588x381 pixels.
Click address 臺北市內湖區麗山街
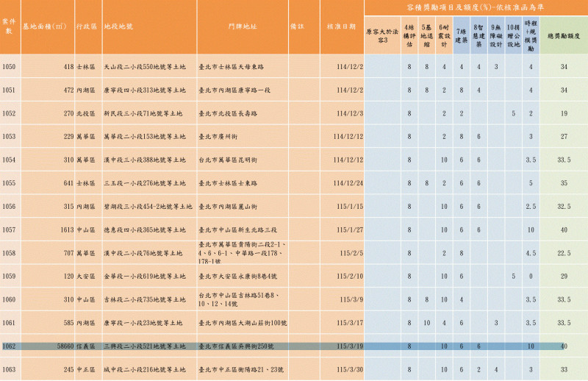coord(228,207)
